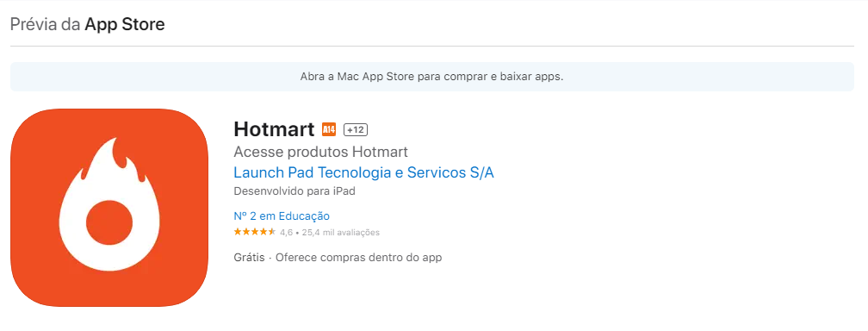Screen dimensions: 868x331
Task: Select the Acesse produtos Hotmart subtitle
Action: pyautogui.click(x=320, y=152)
